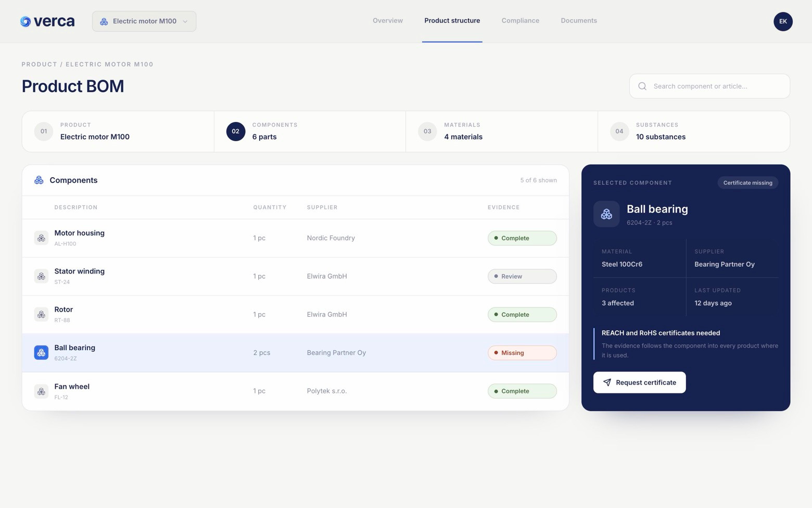Select the Stator winding component name

tap(79, 271)
